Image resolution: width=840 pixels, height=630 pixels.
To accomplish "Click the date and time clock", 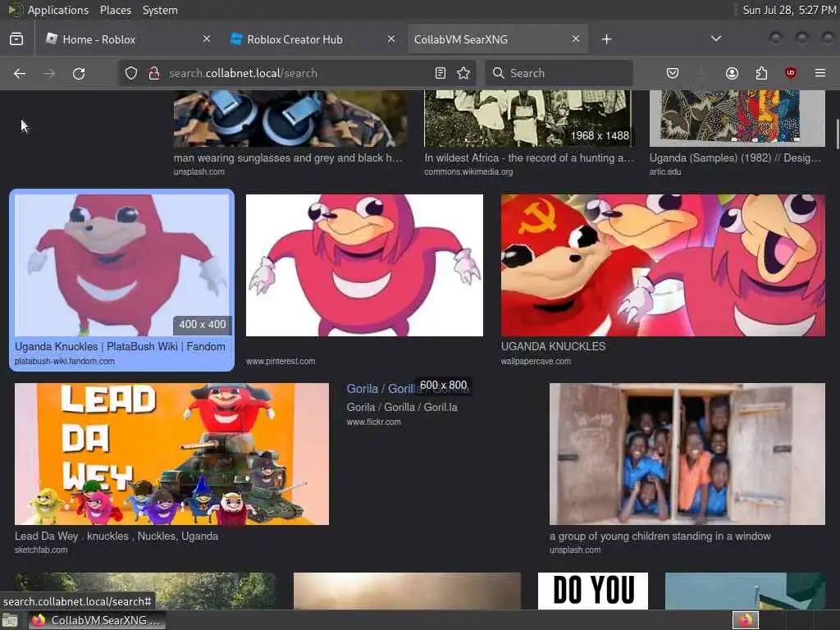I will click(789, 10).
